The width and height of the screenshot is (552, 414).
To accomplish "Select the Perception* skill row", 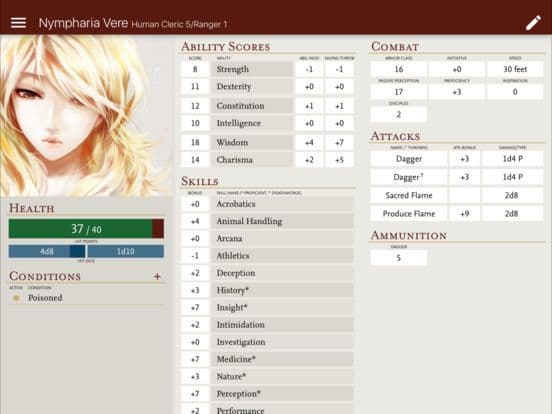I will click(282, 394).
